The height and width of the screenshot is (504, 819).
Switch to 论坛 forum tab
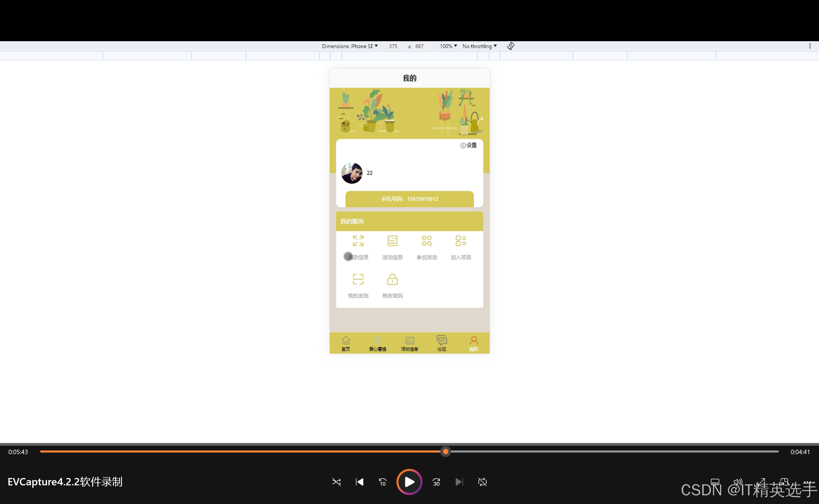click(442, 343)
